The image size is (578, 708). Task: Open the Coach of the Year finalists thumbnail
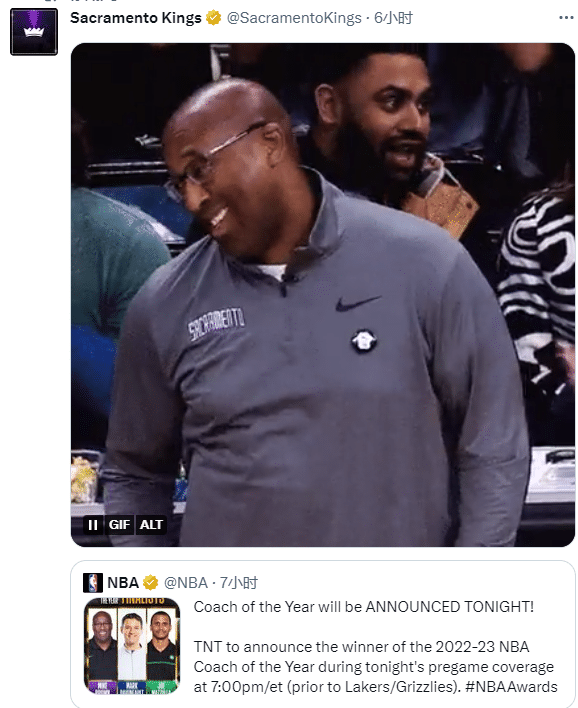click(132, 646)
